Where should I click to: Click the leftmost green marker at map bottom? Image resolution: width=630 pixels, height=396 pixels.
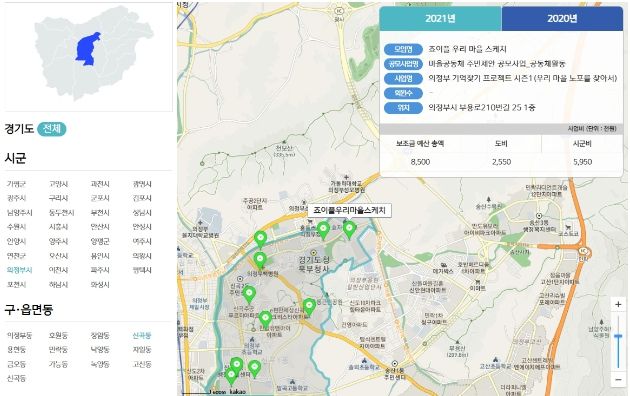[x=231, y=377]
